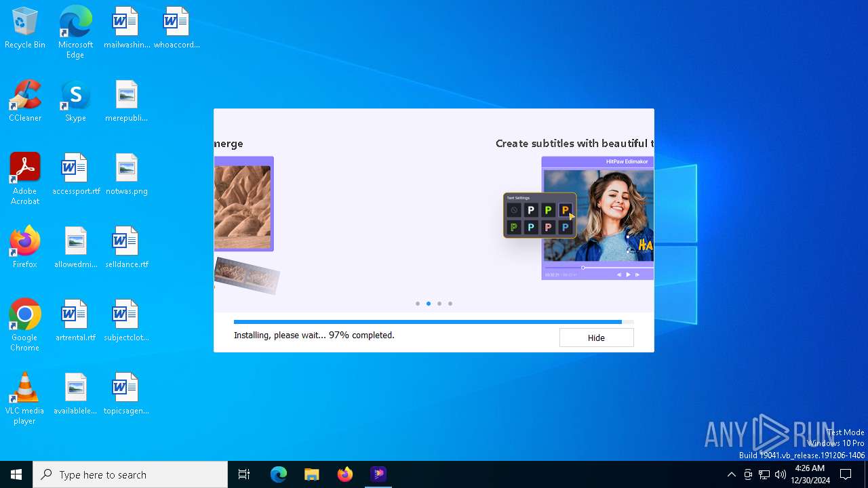
Task: Select allowedmi... image file icon
Action: click(75, 248)
